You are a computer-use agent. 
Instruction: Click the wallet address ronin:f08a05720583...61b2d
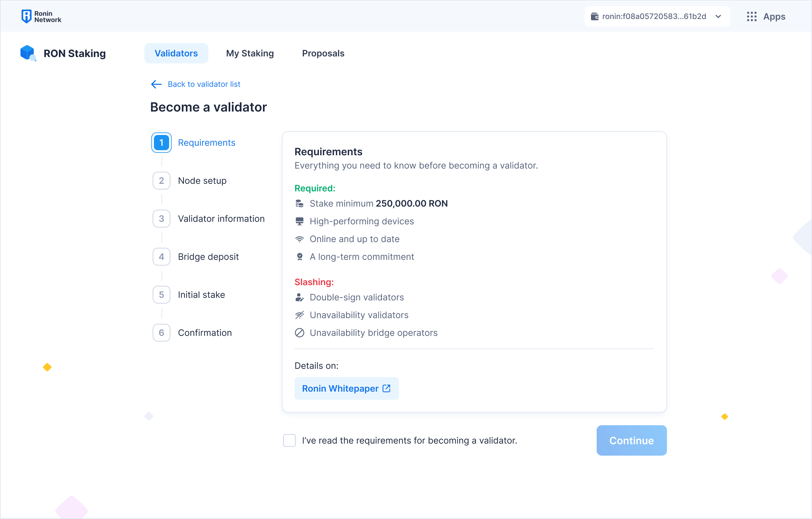(654, 16)
